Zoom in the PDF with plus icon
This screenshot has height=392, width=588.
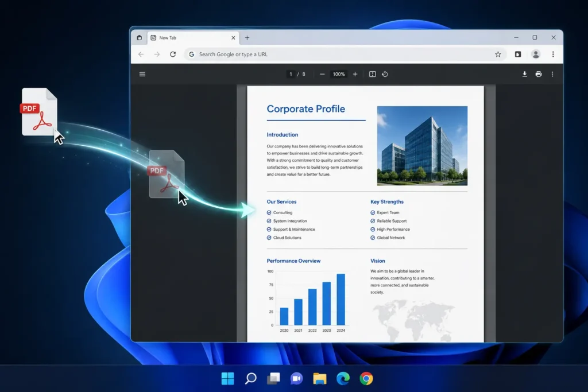pos(355,74)
